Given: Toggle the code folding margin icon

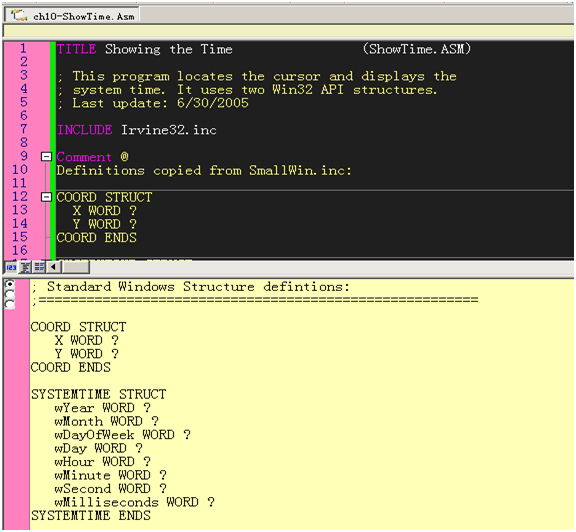Looking at the screenshot, I should point(25,267).
